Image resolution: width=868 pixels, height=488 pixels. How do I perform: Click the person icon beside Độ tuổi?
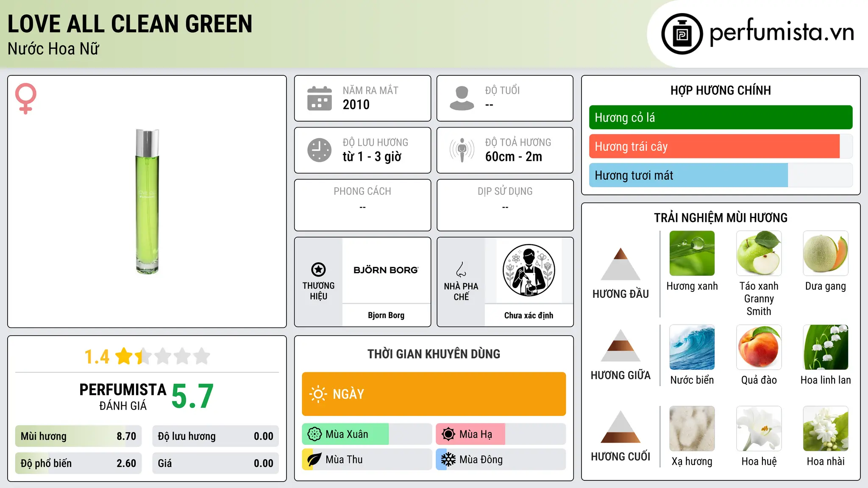coord(462,98)
